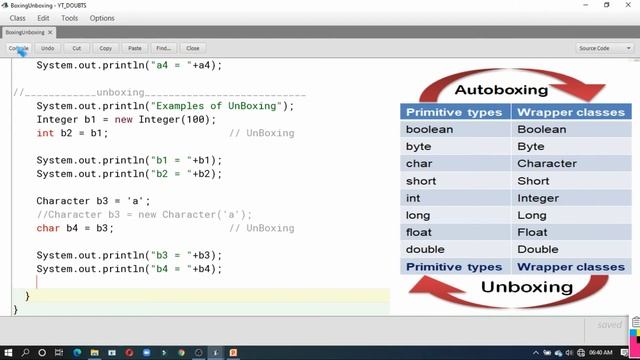Click the Compile button in the editor toolbar
The image size is (640, 360).
[x=18, y=48]
